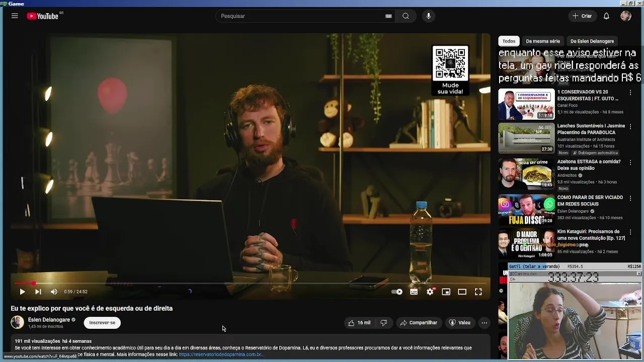
Task: Click the Valeu thanks button
Action: (459, 323)
